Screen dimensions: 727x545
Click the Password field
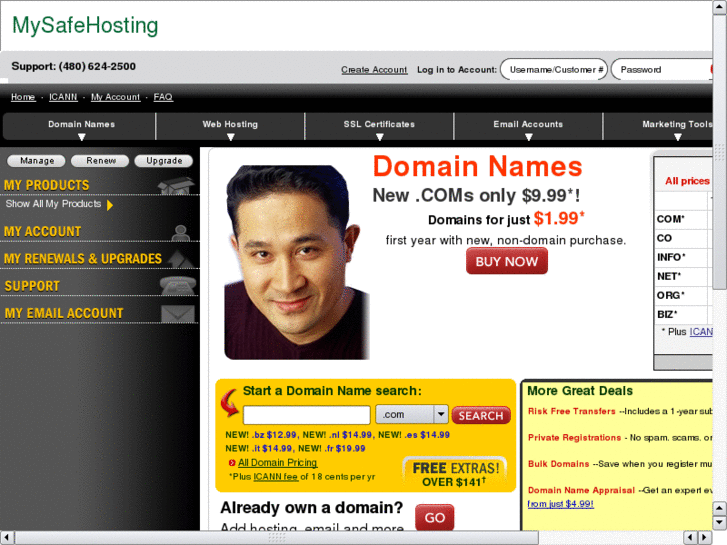click(662, 70)
